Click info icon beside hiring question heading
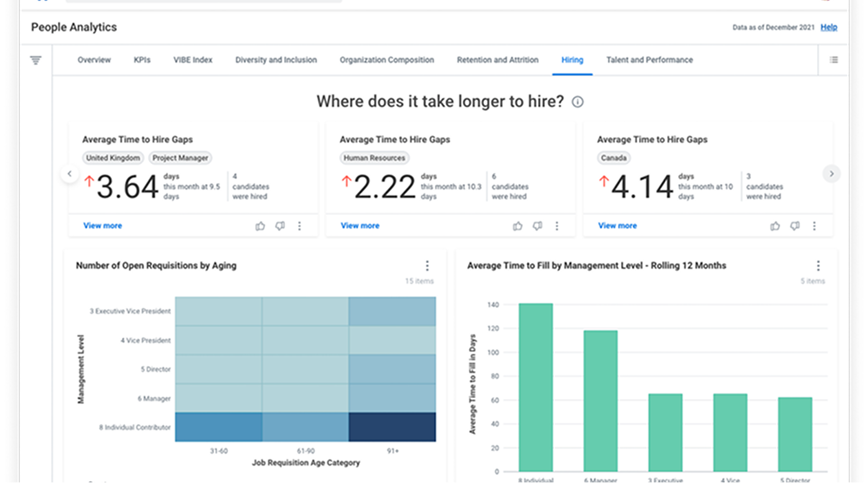Viewport: 868px width, 483px height. pos(577,102)
